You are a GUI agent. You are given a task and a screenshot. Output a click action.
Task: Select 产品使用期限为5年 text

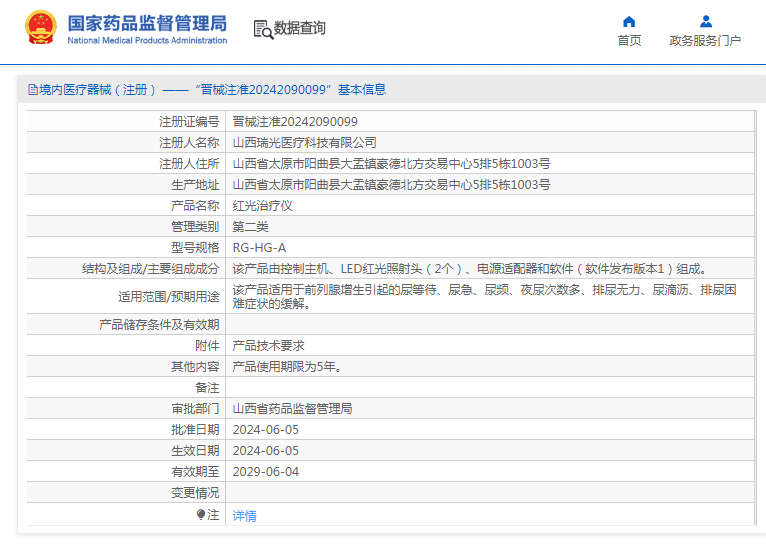click(x=287, y=367)
